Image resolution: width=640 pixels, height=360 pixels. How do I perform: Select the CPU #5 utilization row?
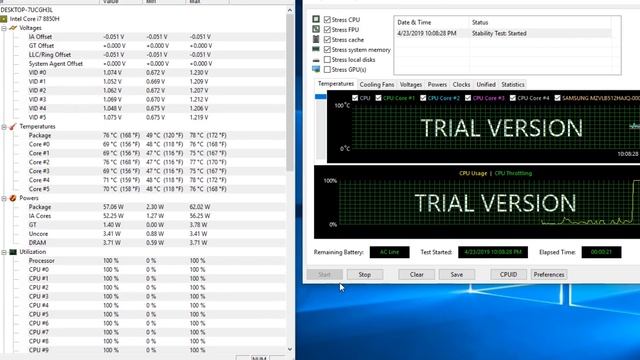143,315
